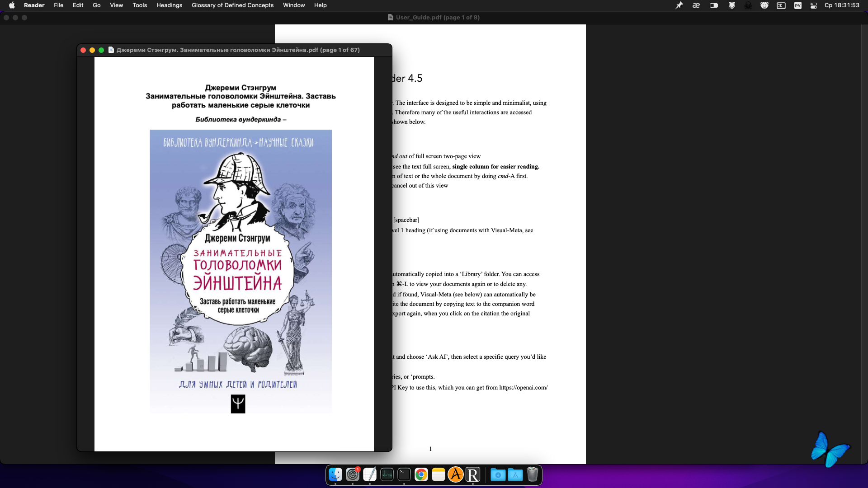Open the Downloads folder in Dock
This screenshot has height=488, width=868.
498,474
